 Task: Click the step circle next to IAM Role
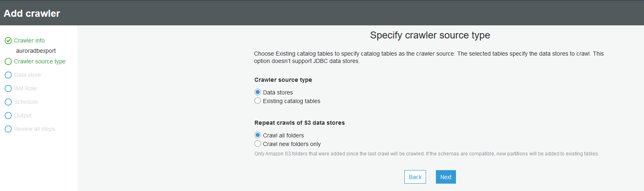pyautogui.click(x=8, y=88)
